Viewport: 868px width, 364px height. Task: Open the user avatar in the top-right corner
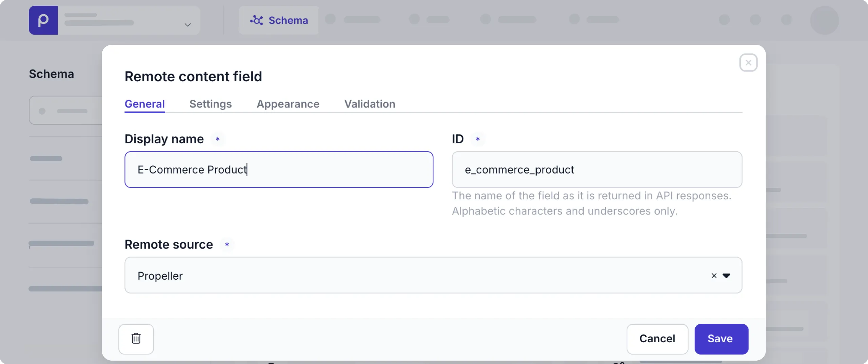pyautogui.click(x=825, y=20)
